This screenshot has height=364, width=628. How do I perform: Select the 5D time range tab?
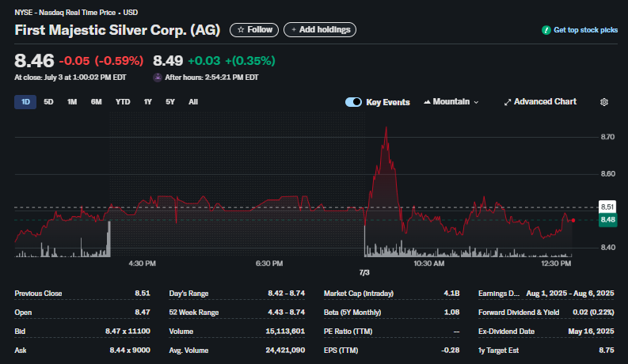coord(48,102)
